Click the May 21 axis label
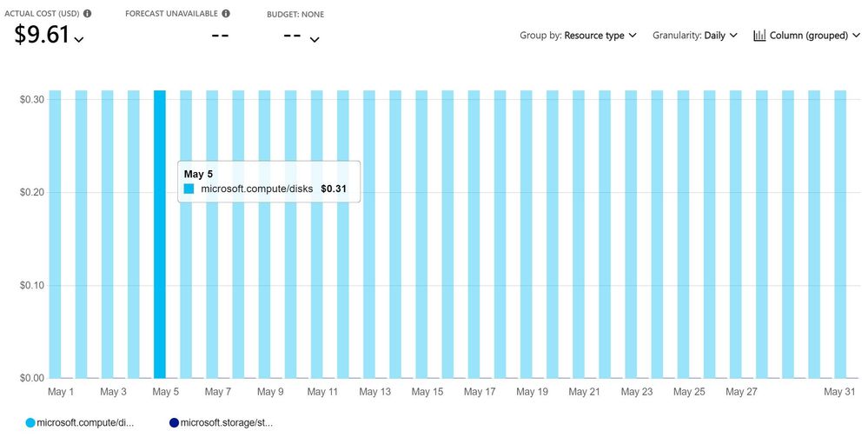Screen dimensions: 868x444 584,392
